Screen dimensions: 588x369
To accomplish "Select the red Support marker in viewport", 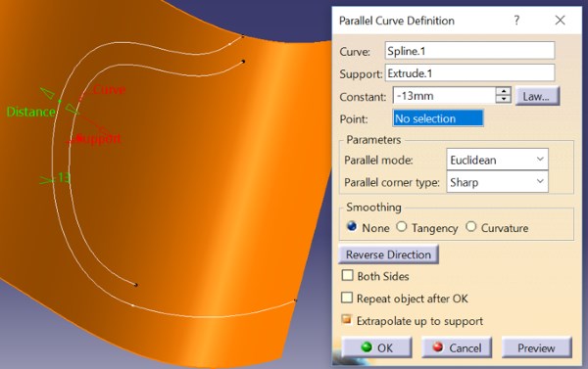I will coord(79,139).
